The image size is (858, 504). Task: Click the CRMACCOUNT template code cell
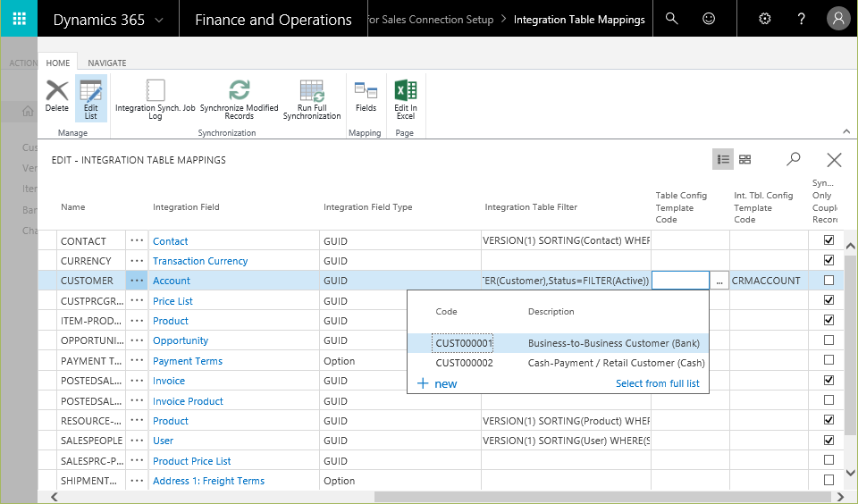[x=769, y=281]
